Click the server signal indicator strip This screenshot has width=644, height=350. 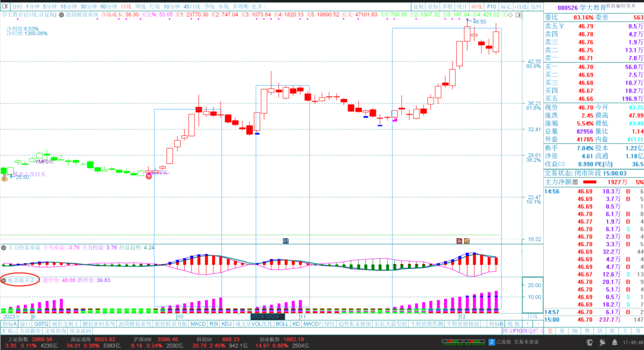coord(463,342)
